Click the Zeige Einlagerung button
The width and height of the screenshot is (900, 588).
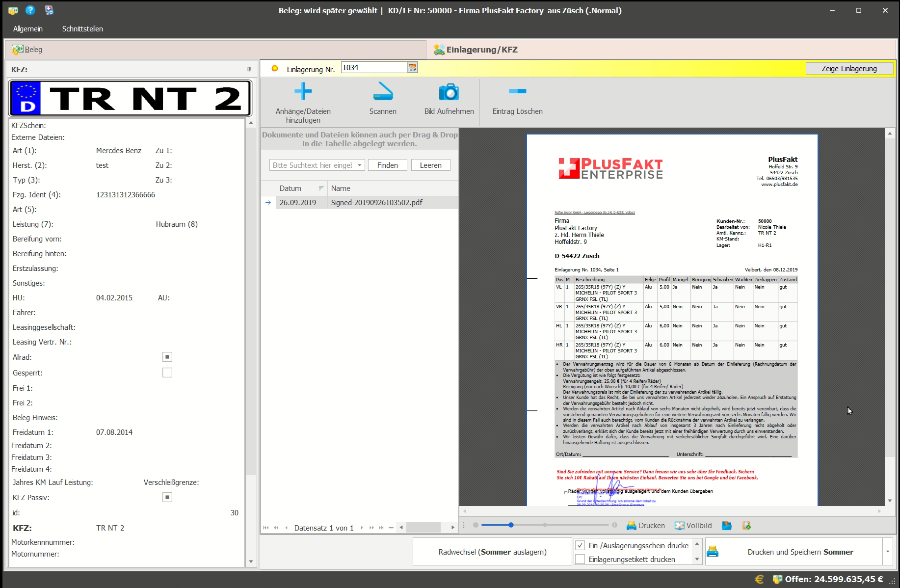click(x=849, y=69)
